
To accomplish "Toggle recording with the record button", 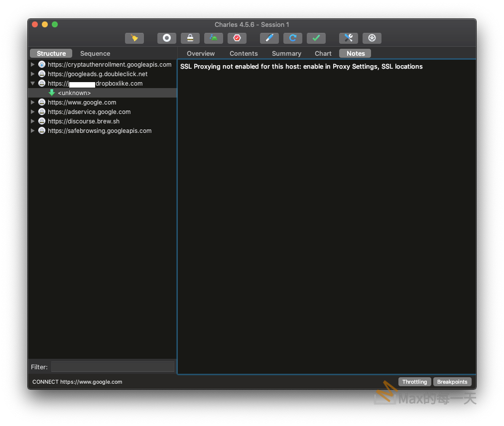I will pyautogui.click(x=167, y=38).
